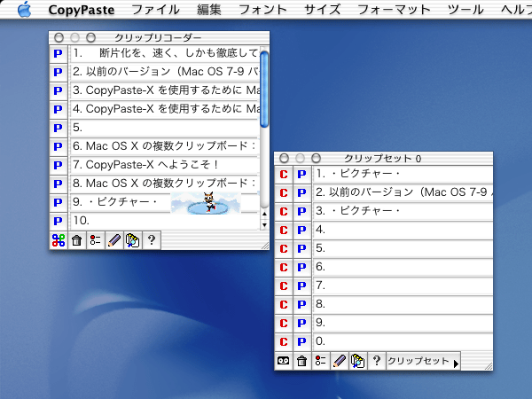
Task: Click the blue scroll thumb in クリップリコーダー
Action: tap(264, 89)
